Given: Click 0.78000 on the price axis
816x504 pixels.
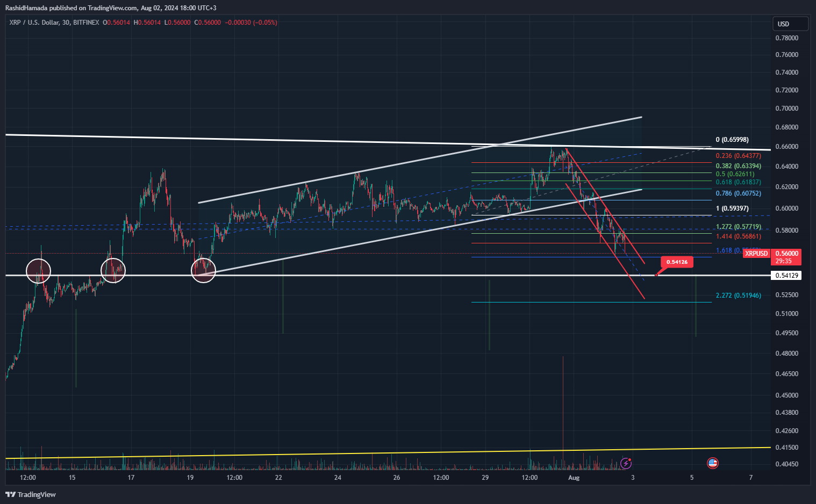Looking at the screenshot, I should coord(786,38).
